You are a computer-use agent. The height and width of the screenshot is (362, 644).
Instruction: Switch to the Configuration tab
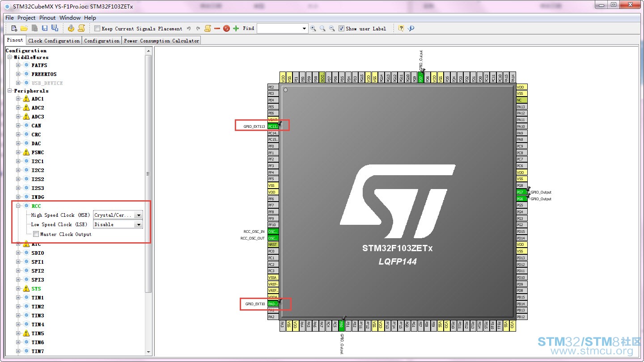102,41
